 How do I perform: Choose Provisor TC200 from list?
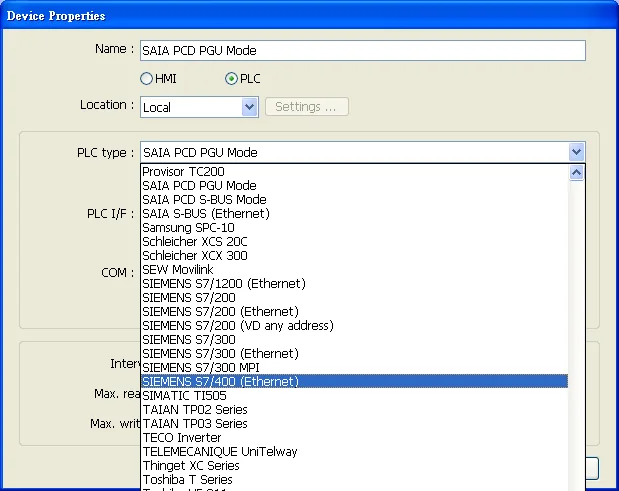(x=355, y=172)
